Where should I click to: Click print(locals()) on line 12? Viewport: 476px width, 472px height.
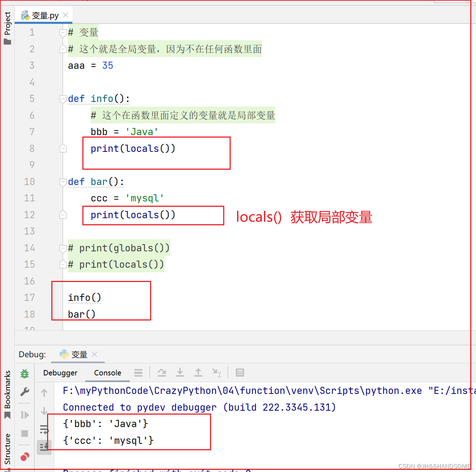pos(133,215)
